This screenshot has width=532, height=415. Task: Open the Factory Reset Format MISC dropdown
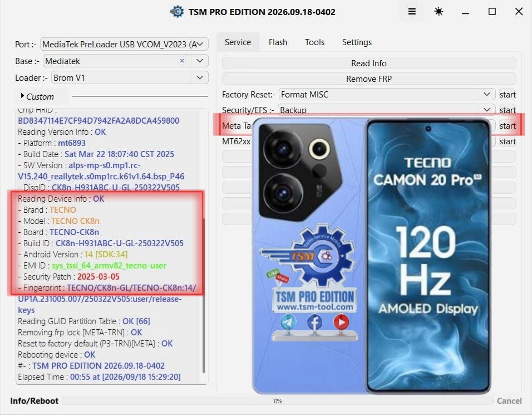click(x=387, y=94)
